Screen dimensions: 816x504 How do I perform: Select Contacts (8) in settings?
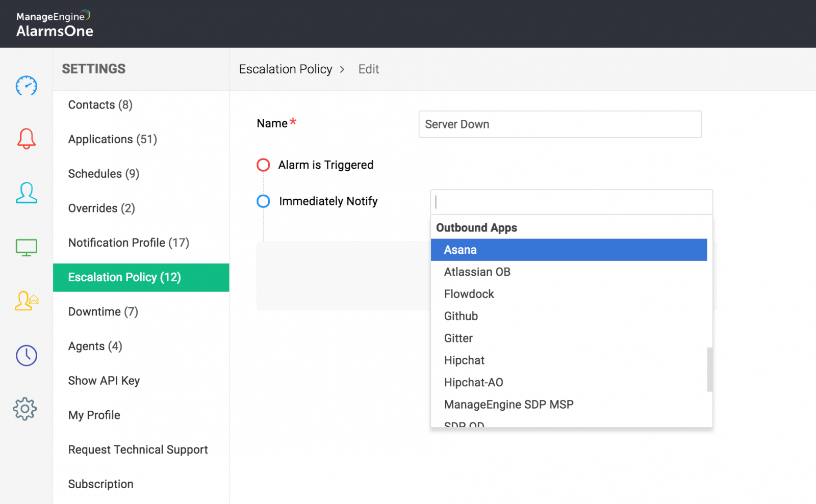pyautogui.click(x=100, y=105)
